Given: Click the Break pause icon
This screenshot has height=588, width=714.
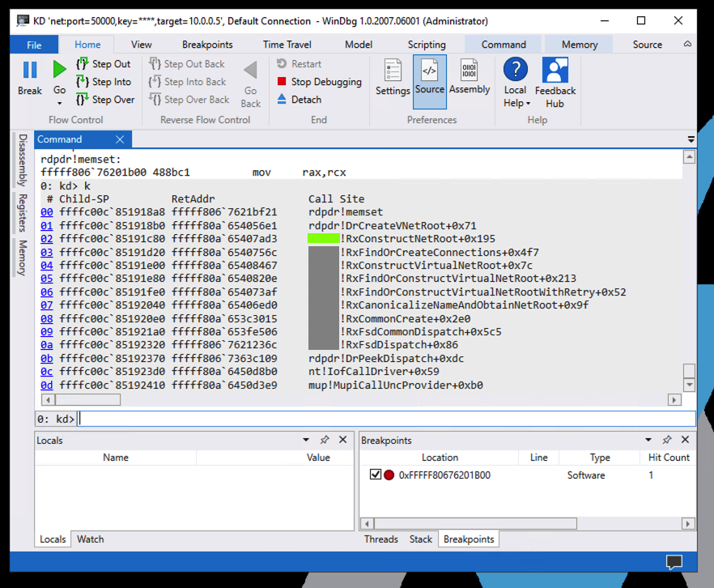Looking at the screenshot, I should 30,71.
